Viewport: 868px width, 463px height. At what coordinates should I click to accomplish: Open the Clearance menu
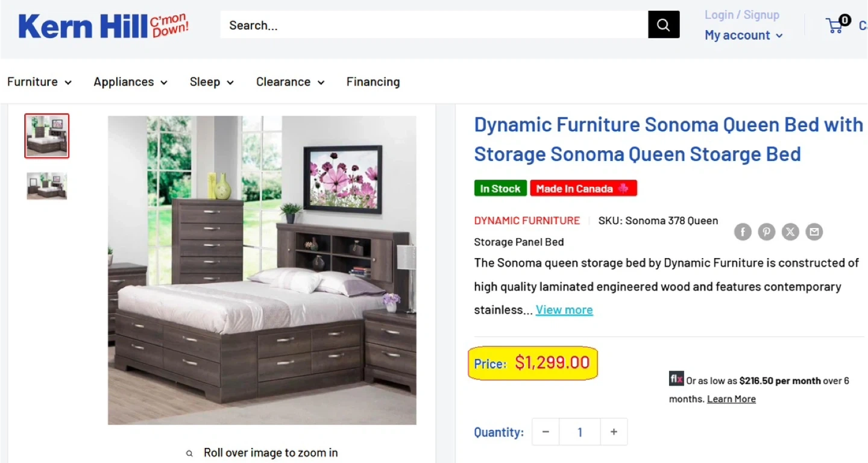(290, 82)
